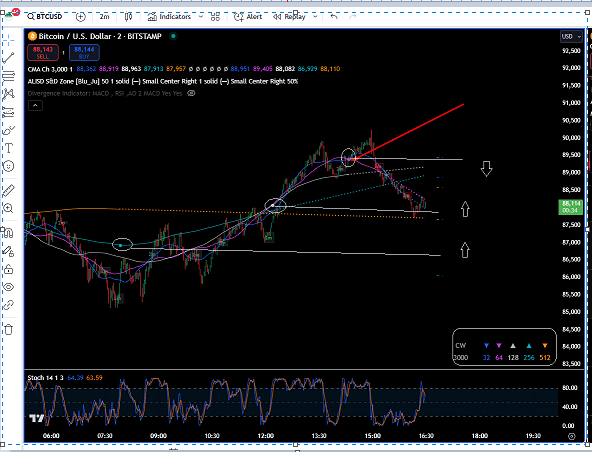Select the CMA Ch 3,000 indicator legend
The image size is (592, 452).
coord(50,69)
